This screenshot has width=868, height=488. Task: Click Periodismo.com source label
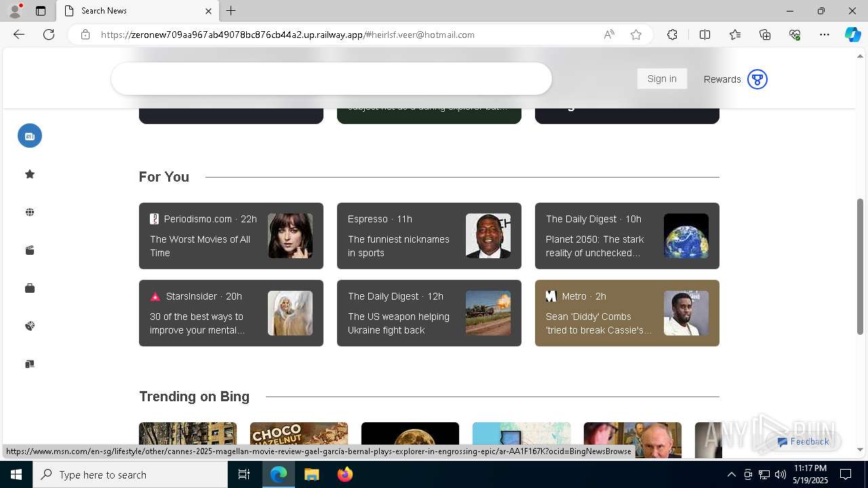pyautogui.click(x=197, y=219)
